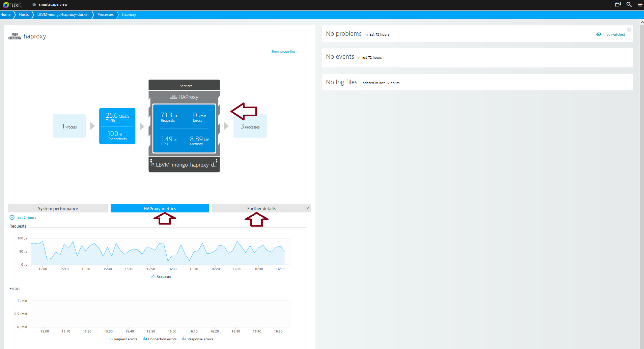Click the 100 % Connectivity value
This screenshot has height=349, width=644.
tap(117, 136)
